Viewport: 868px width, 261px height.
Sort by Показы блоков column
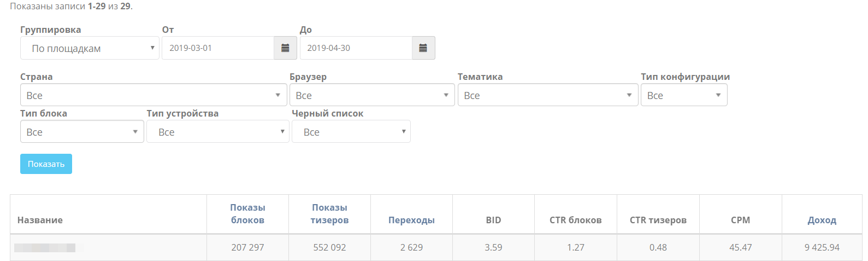[x=247, y=214]
